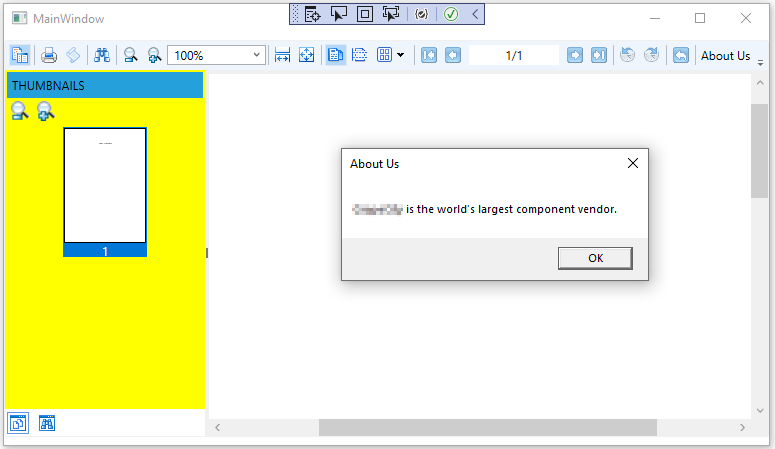This screenshot has height=449, width=775.
Task: Click About Us toolbar button
Action: pos(725,55)
